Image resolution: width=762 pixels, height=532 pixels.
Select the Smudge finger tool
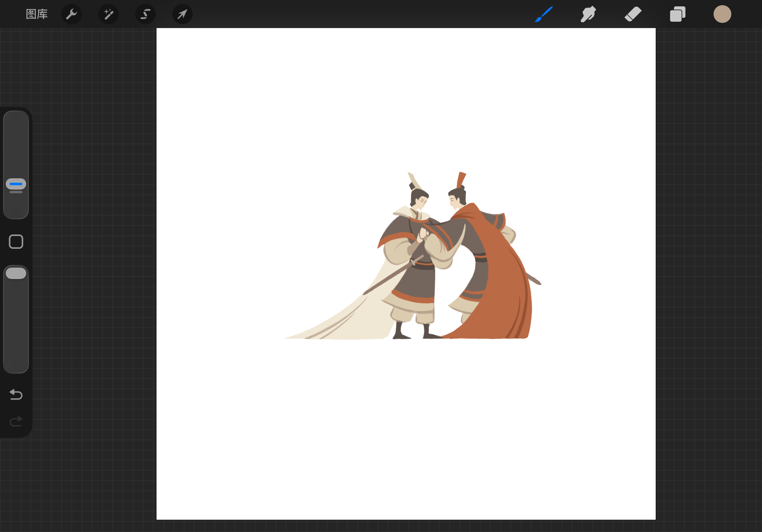(x=588, y=14)
